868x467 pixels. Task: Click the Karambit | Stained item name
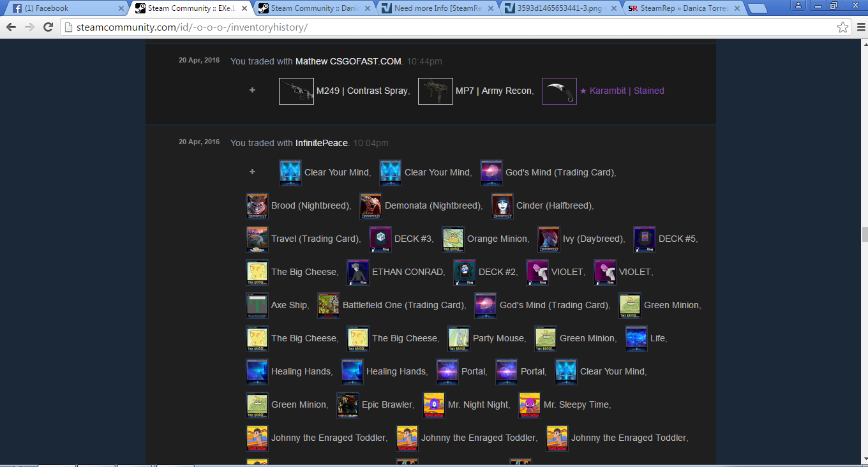point(626,91)
